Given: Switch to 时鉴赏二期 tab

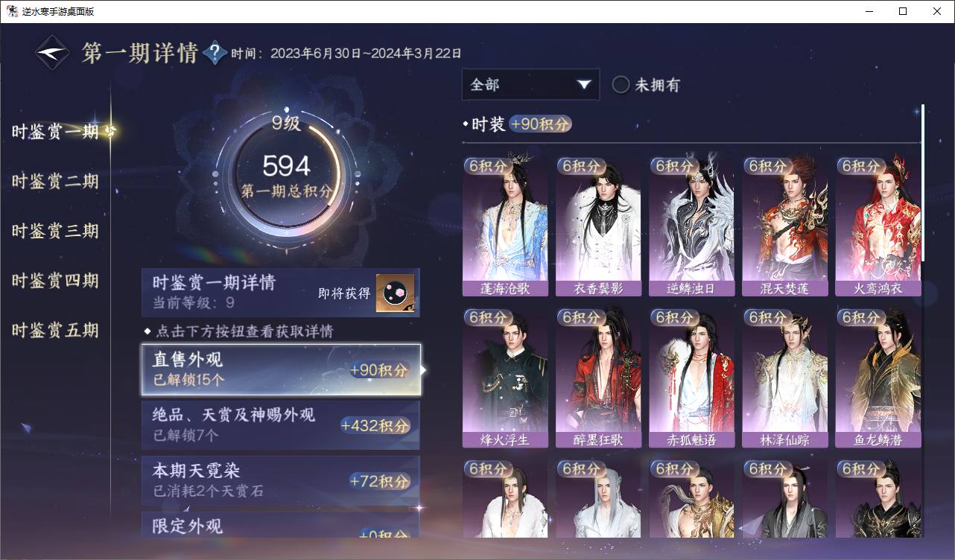Looking at the screenshot, I should (x=55, y=181).
